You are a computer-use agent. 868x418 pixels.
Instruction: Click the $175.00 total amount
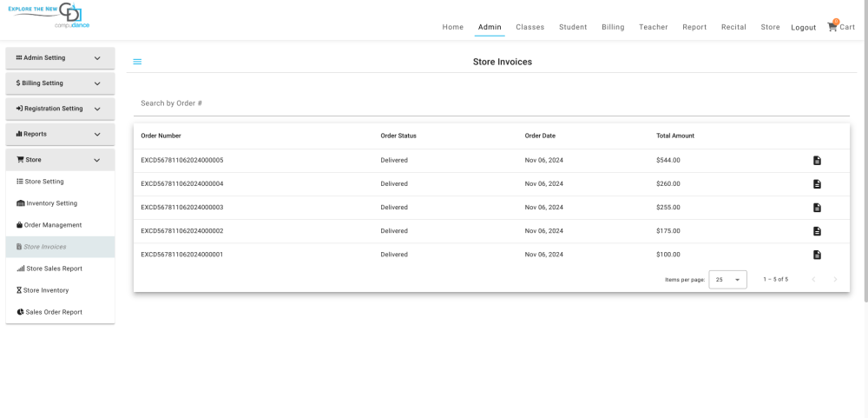668,231
